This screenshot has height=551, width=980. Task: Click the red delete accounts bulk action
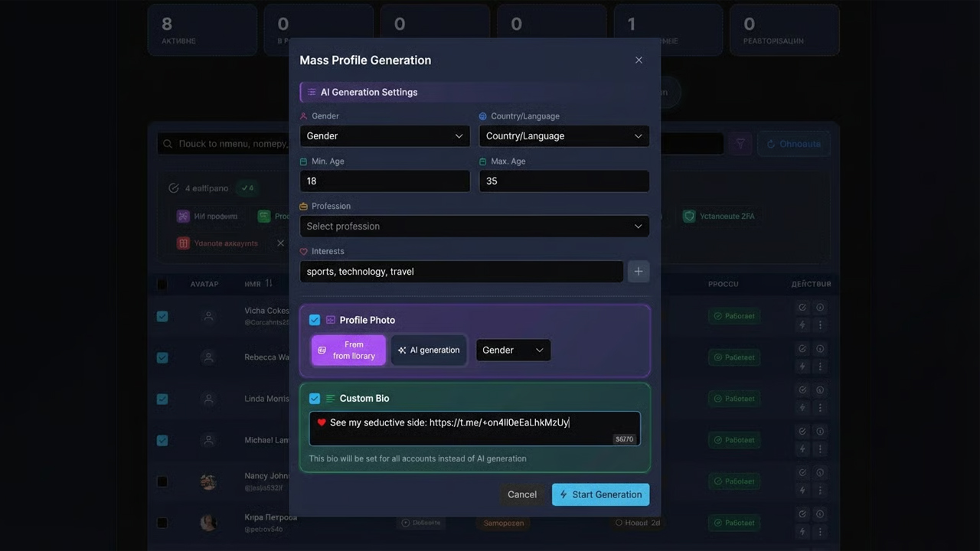pos(218,243)
